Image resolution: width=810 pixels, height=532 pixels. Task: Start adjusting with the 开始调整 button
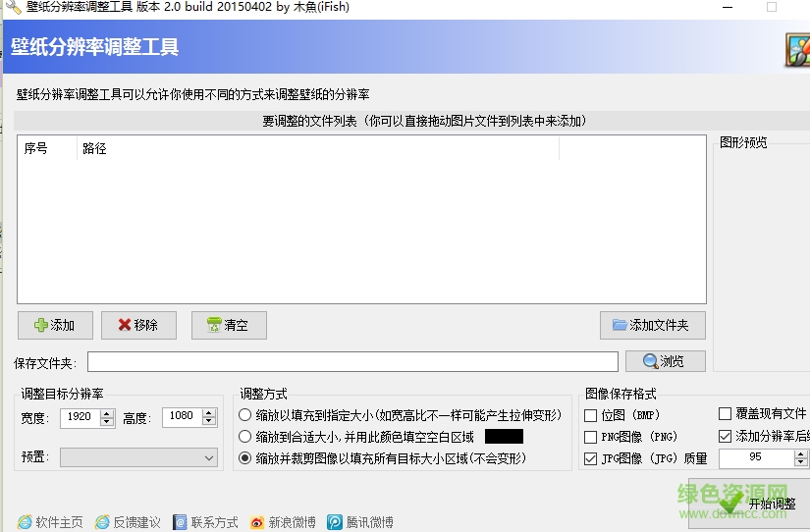[x=749, y=504]
